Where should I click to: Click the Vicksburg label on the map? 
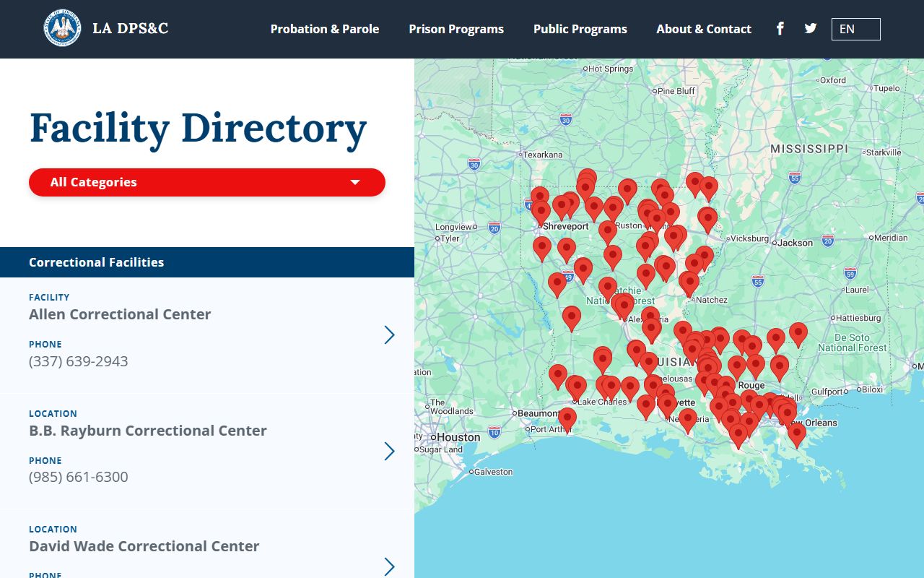point(749,238)
